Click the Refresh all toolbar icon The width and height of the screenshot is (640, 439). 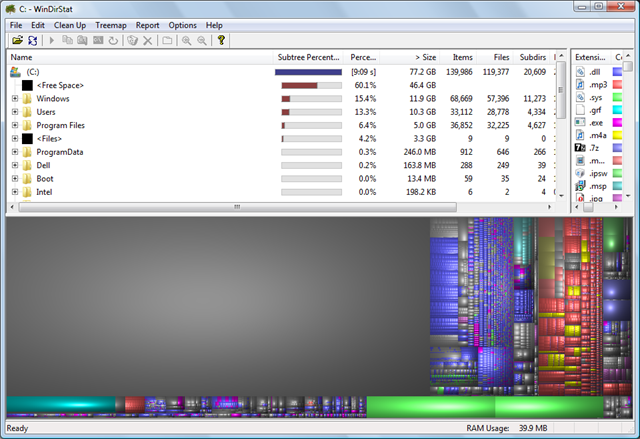click(33, 40)
